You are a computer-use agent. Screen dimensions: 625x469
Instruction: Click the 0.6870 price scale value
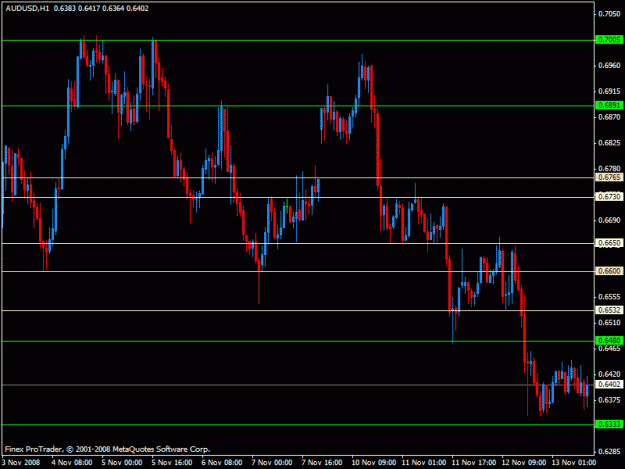click(609, 117)
